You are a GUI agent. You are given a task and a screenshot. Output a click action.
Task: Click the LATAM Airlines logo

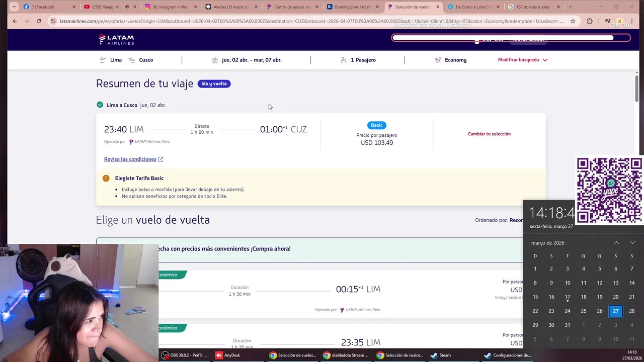[x=116, y=39]
